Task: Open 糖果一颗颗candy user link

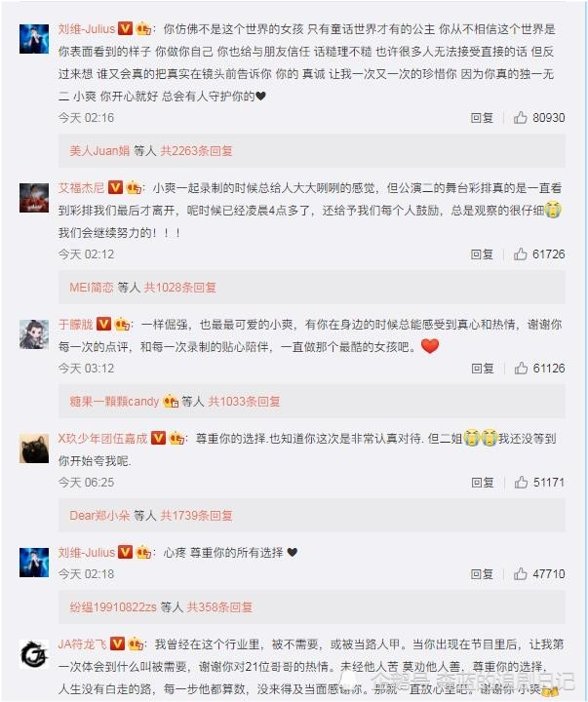Action: pyautogui.click(x=114, y=402)
